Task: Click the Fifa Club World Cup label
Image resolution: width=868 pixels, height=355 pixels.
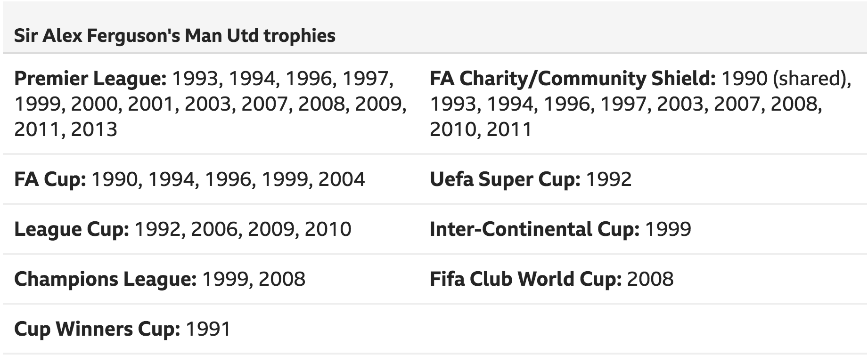Action: coord(526,279)
